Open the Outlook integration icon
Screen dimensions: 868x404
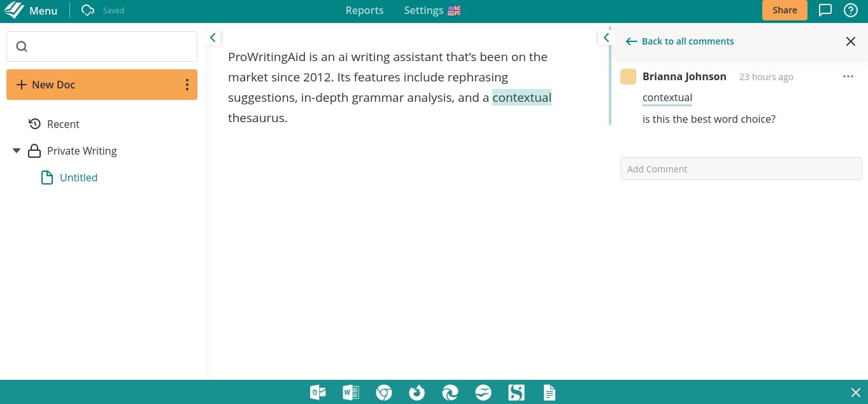[x=318, y=393]
